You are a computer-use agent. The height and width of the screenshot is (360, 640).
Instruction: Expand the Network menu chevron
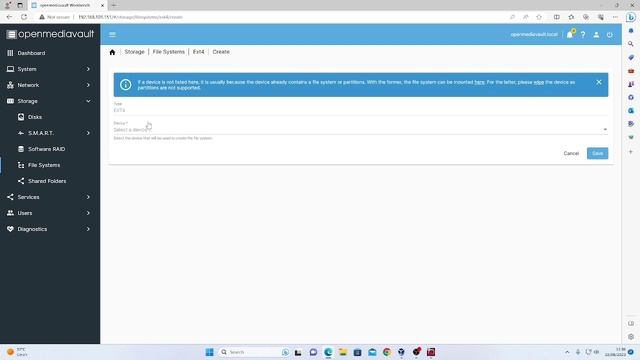click(88, 85)
